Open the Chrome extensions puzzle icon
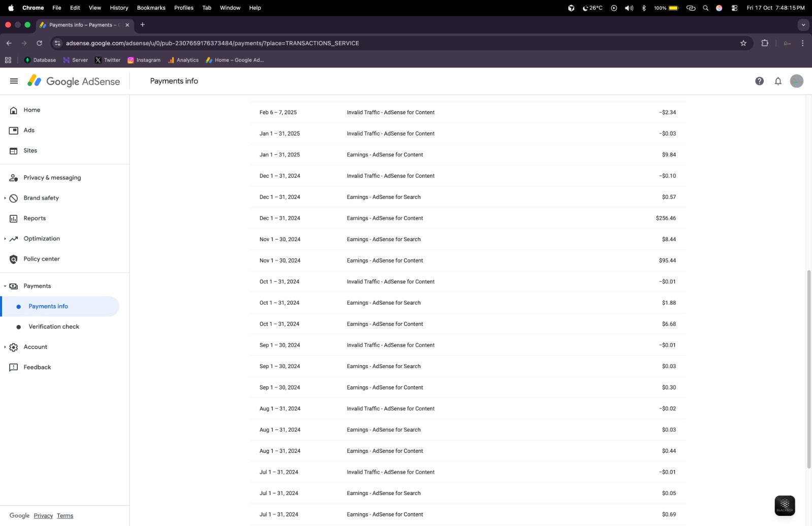This screenshot has height=526, width=812. [764, 43]
